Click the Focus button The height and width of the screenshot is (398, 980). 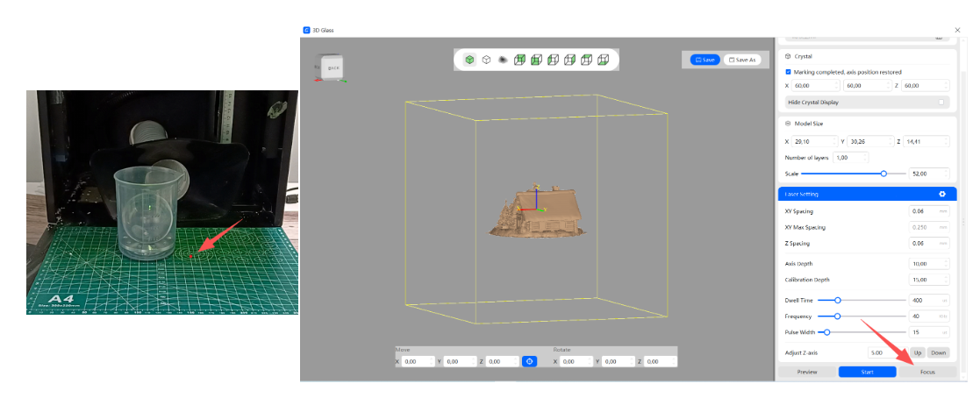tap(926, 372)
